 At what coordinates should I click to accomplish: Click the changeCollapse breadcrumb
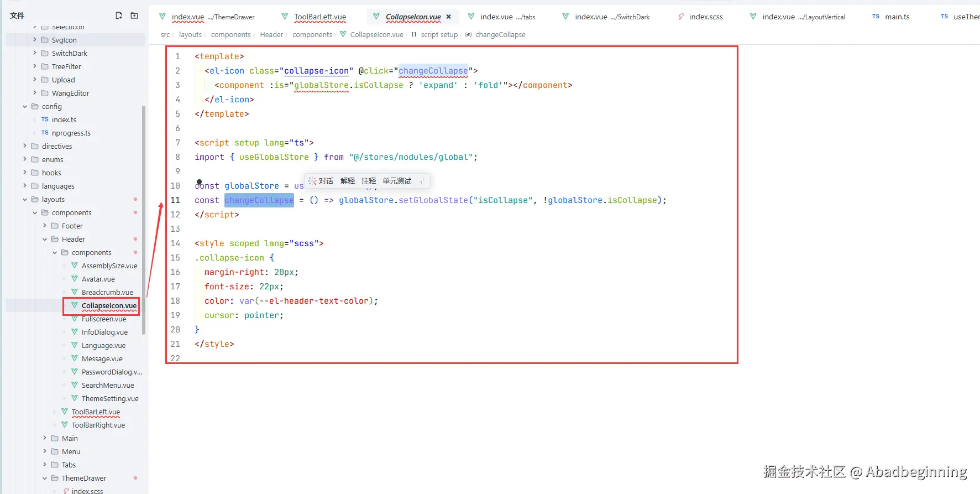(x=495, y=34)
